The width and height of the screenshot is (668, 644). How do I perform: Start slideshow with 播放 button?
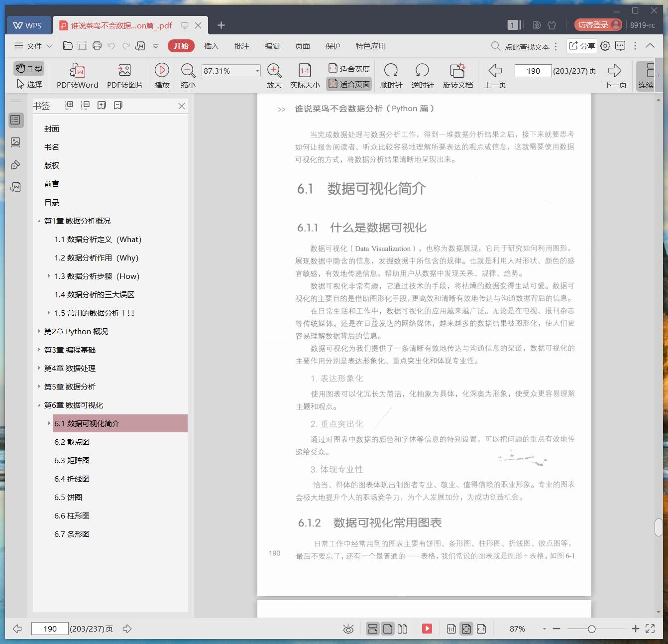[162, 76]
